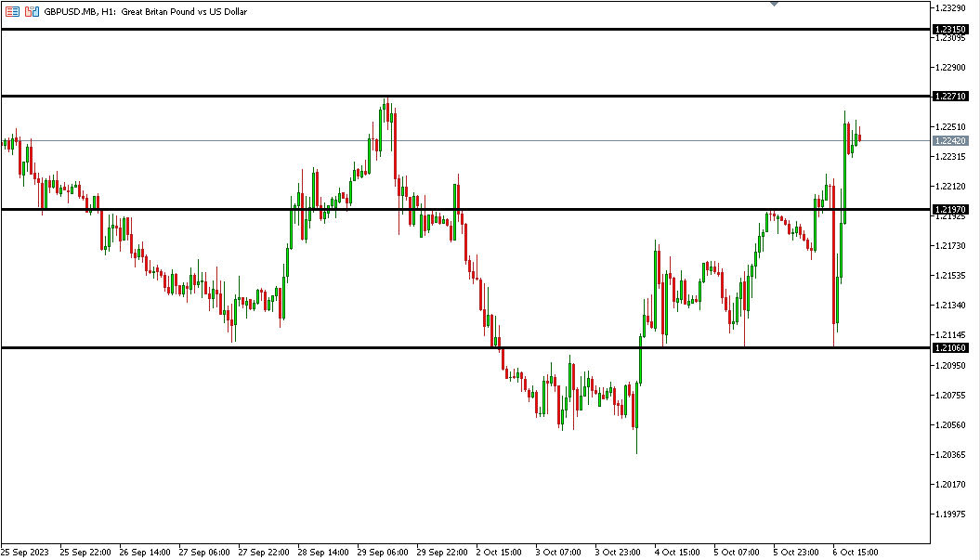Image resolution: width=980 pixels, height=560 pixels.
Task: Select the horizontal line label 1.21970
Action: click(950, 209)
